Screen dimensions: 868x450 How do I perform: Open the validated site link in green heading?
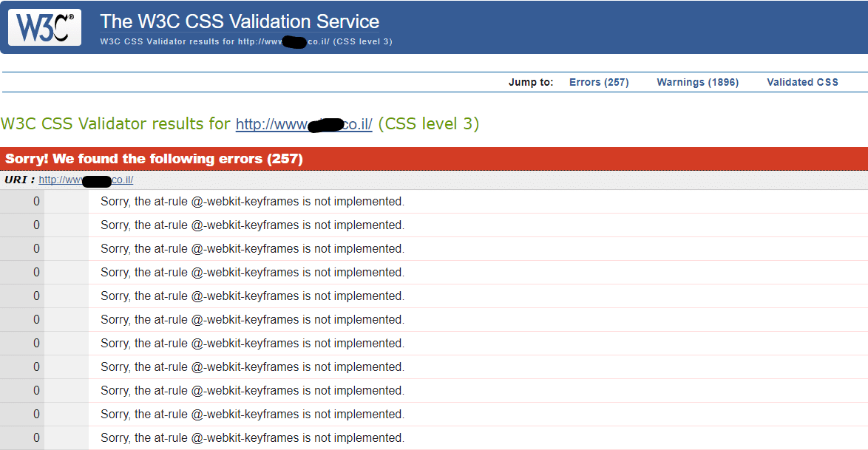click(x=304, y=124)
